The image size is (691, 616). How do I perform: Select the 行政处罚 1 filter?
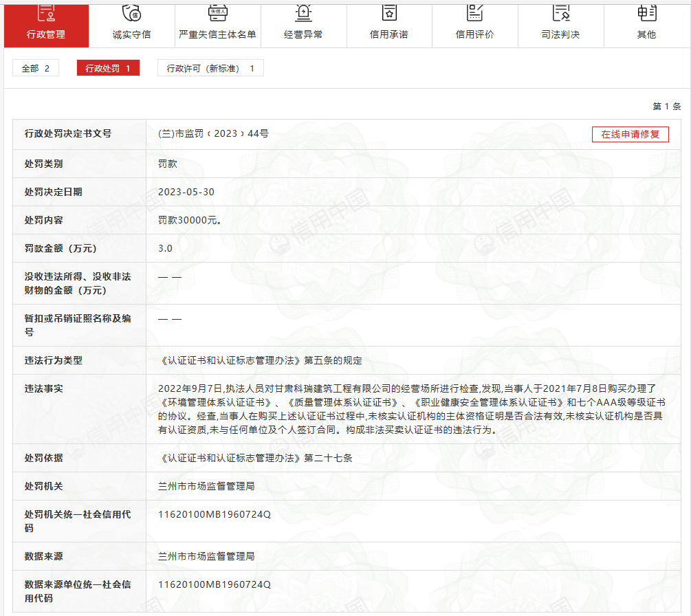tap(108, 68)
